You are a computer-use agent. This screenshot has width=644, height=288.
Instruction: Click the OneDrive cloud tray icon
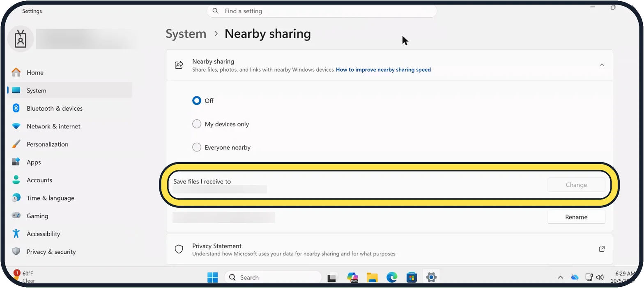point(575,277)
